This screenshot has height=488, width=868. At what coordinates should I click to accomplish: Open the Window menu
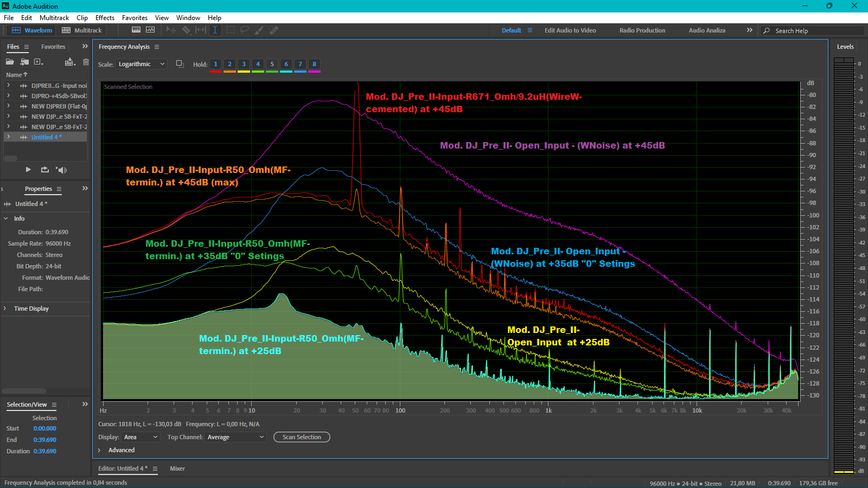188,18
